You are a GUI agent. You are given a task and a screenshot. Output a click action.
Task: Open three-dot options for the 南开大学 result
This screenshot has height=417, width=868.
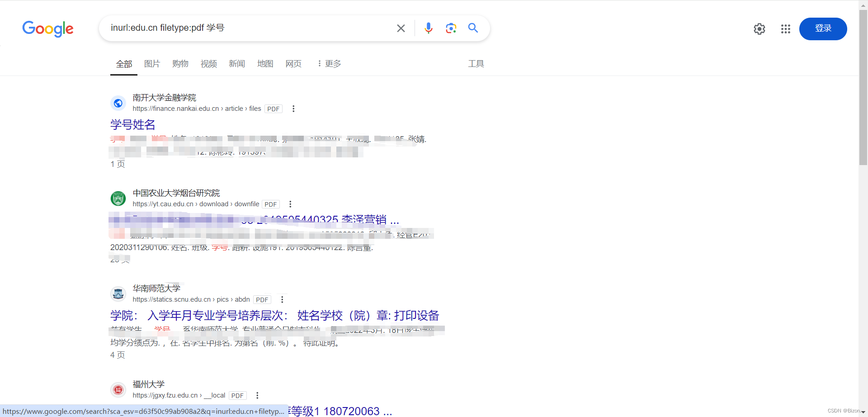click(293, 109)
